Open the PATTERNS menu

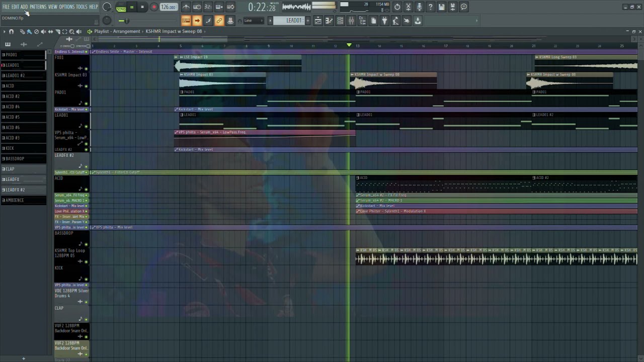pyautogui.click(x=38, y=7)
